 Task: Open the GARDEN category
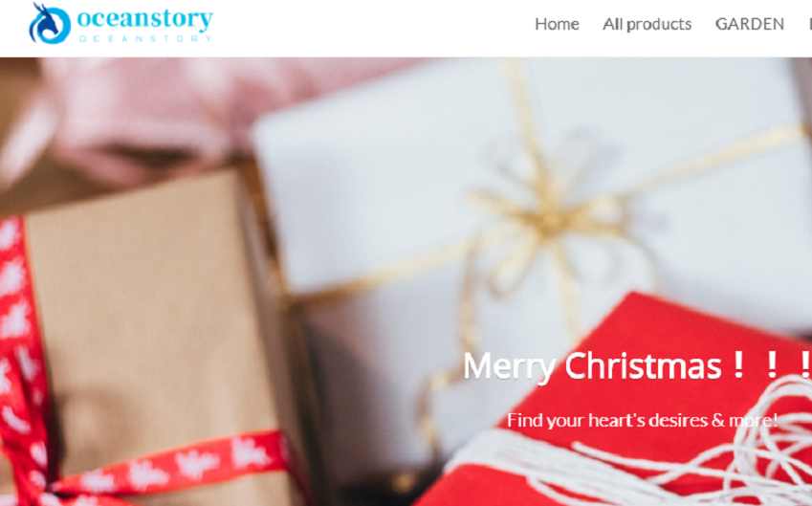pos(749,24)
